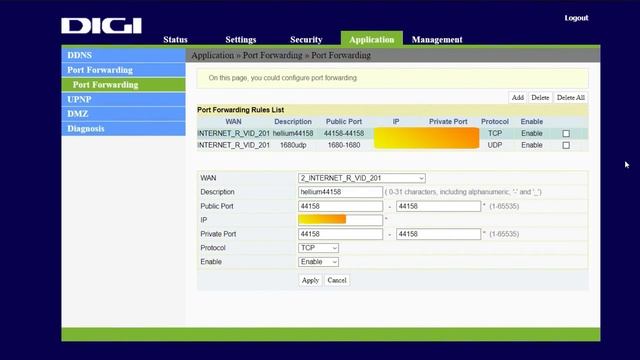Image resolution: width=640 pixels, height=360 pixels.
Task: Click the Private Port end field
Action: coord(438,234)
